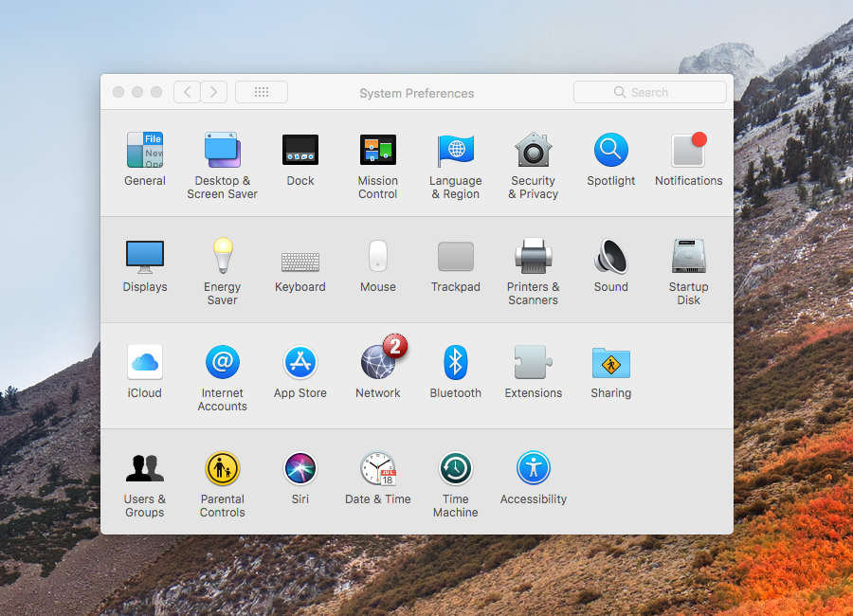Image resolution: width=853 pixels, height=616 pixels.
Task: Open Siri preferences
Action: pos(300,468)
